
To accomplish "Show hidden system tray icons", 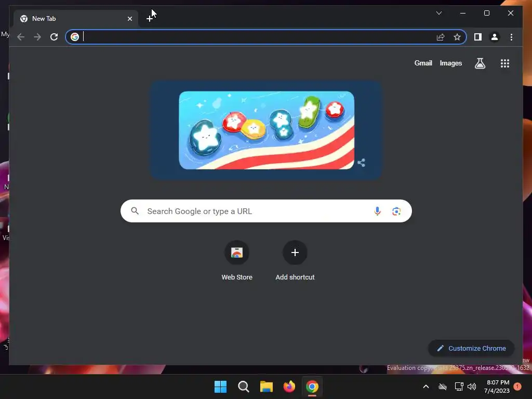I will click(x=426, y=387).
